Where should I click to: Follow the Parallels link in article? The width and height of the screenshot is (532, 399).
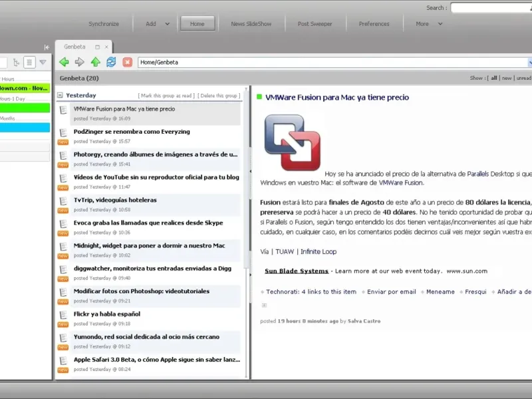coord(477,174)
